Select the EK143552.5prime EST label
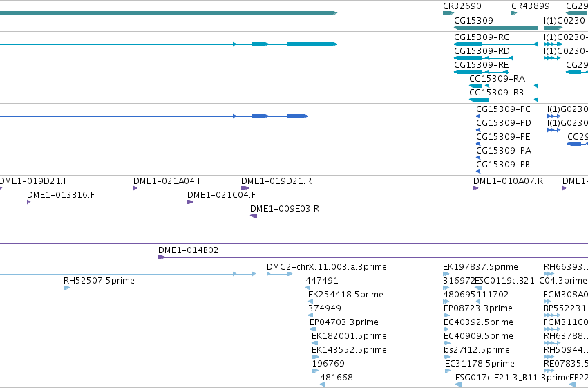This screenshot has width=588, height=388. 349,350
